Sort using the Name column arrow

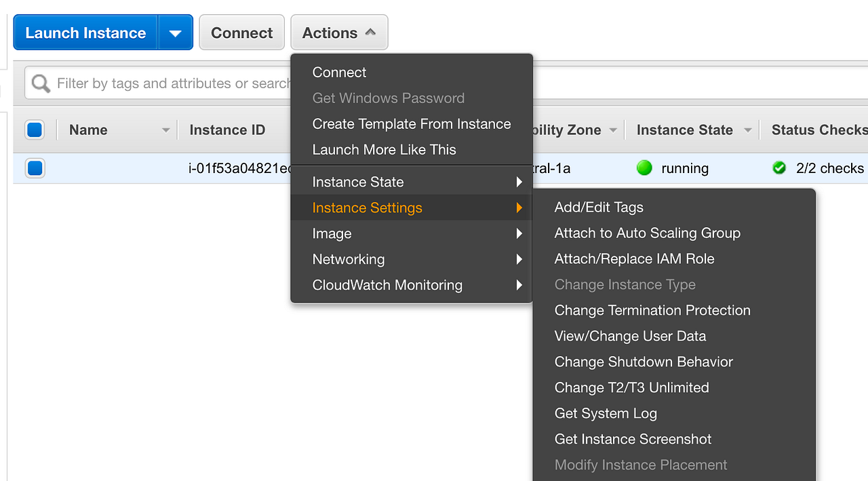coord(165,130)
